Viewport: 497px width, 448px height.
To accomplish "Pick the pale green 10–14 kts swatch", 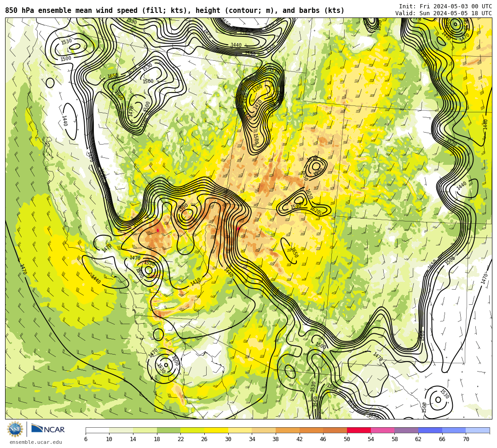I will [x=121, y=430].
